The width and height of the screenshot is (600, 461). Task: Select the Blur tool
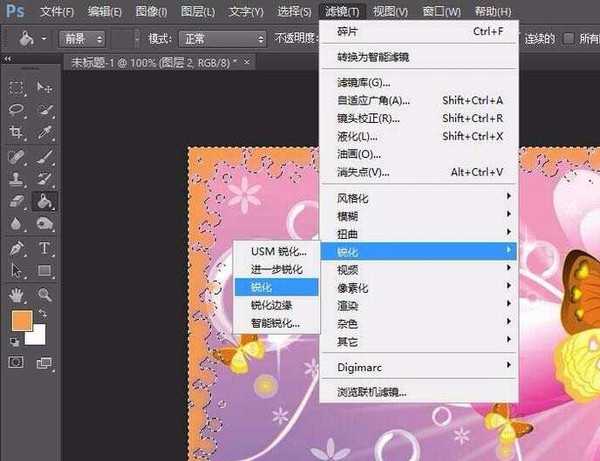[x=16, y=223]
